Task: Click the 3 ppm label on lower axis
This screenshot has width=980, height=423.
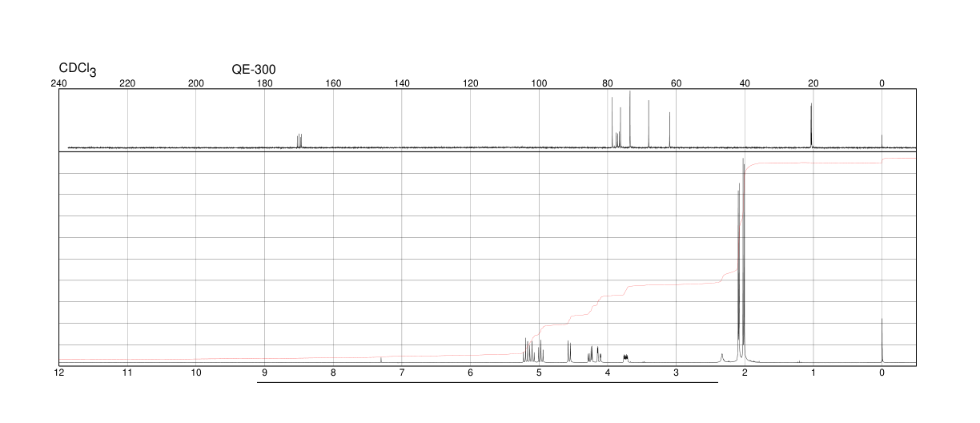Action: pos(677,373)
